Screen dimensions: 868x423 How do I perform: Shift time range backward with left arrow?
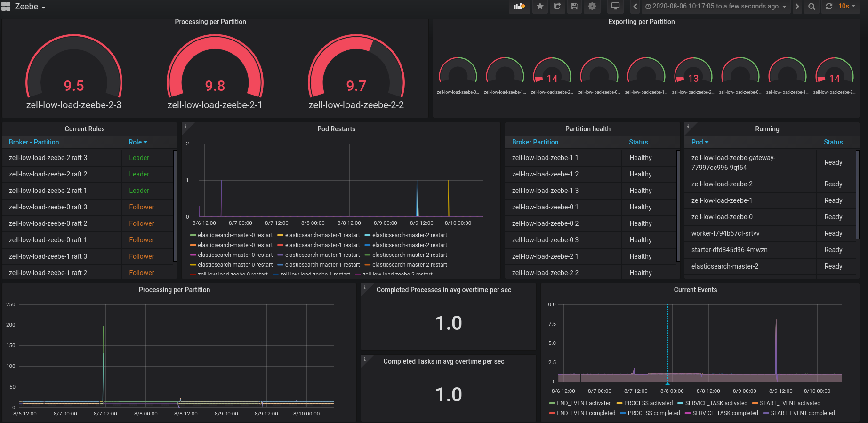coord(635,7)
